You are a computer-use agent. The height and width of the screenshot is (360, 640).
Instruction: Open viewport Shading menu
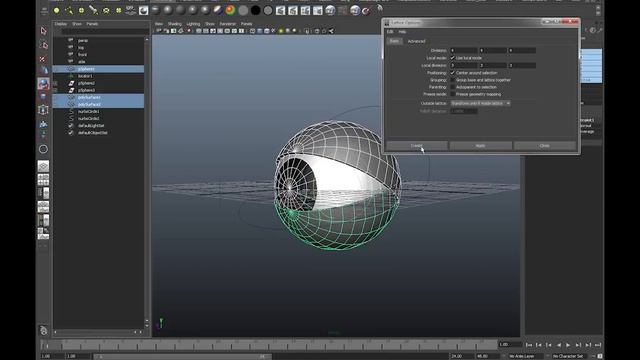(x=175, y=24)
